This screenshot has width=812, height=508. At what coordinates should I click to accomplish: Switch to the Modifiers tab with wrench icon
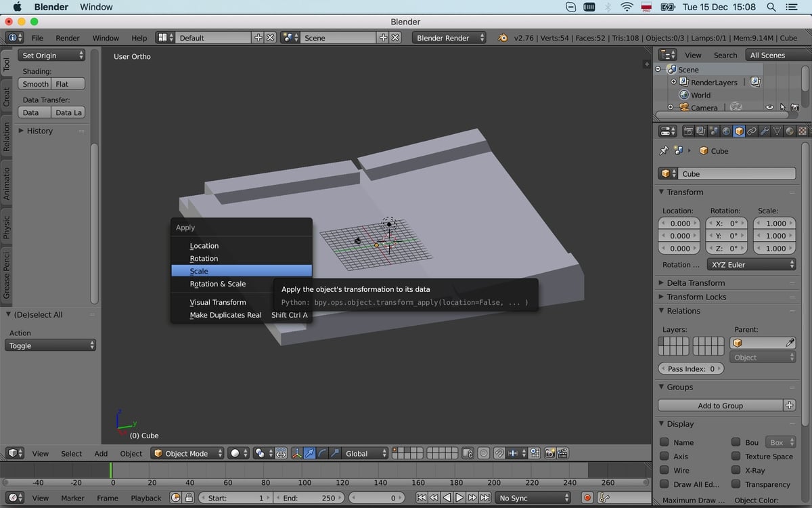765,130
